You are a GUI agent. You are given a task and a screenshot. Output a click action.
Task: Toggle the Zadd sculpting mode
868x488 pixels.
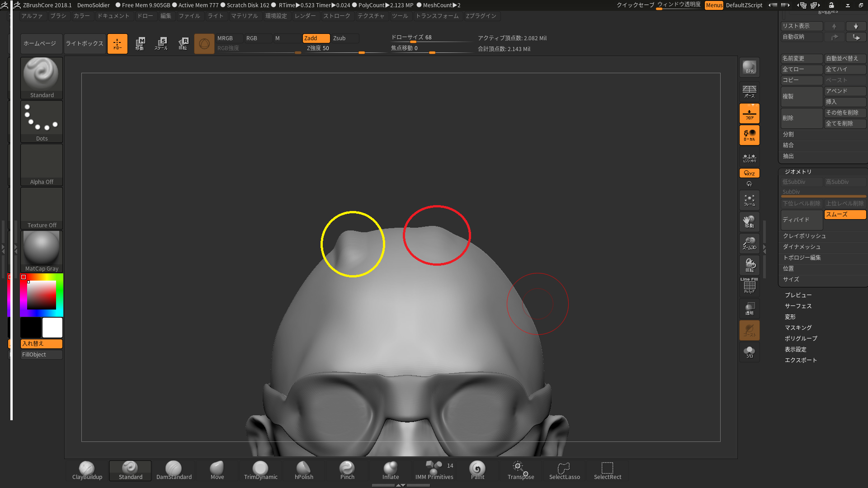click(314, 38)
